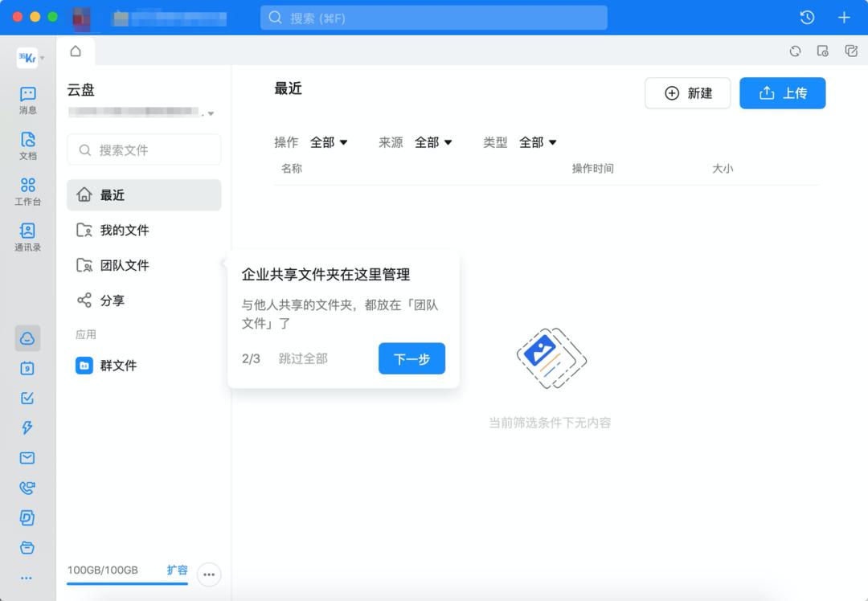Open the phone meeting icon in sidebar

27,488
